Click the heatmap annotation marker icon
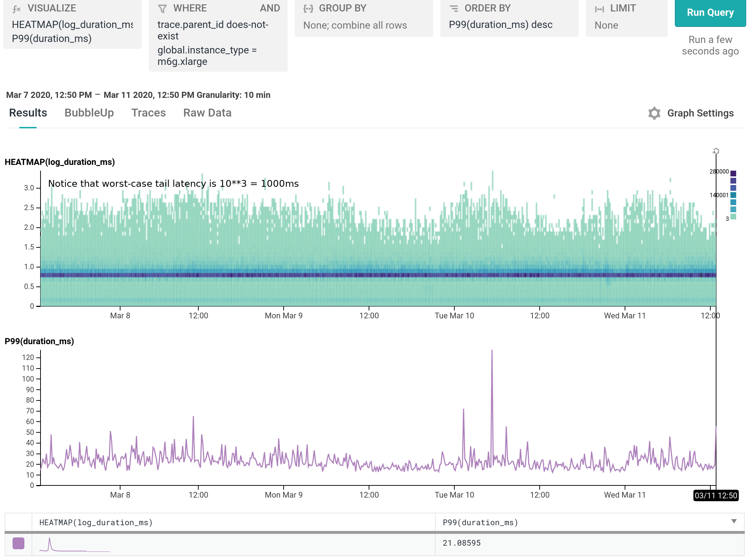 click(x=716, y=151)
